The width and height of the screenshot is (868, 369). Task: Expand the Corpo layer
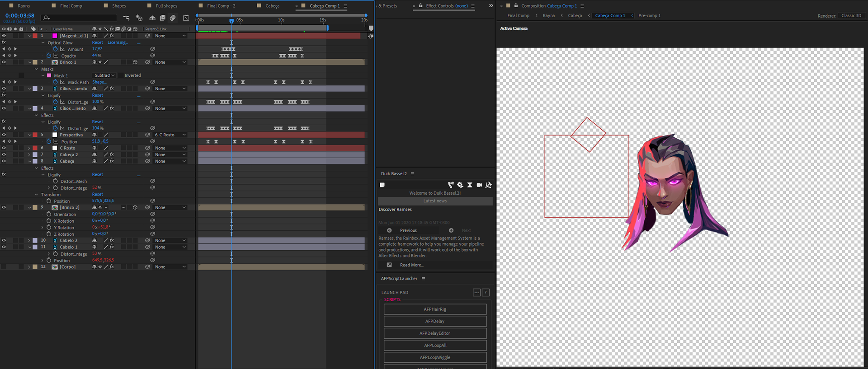coord(29,267)
